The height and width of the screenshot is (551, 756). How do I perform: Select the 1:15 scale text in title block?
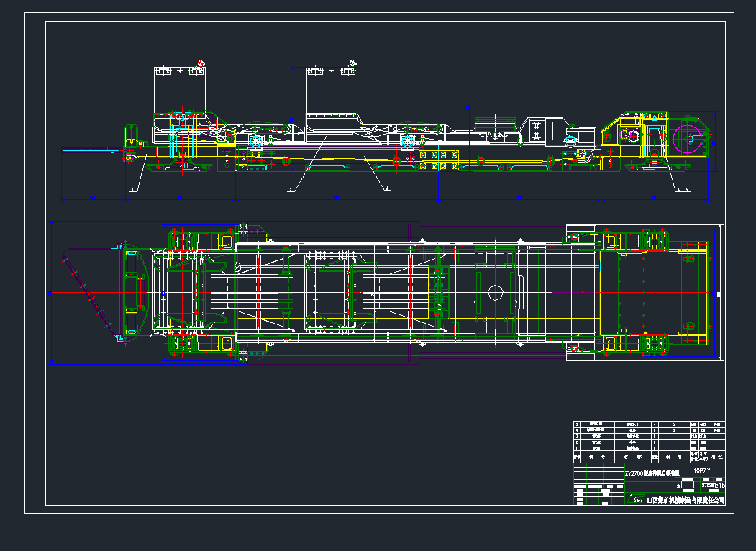point(718,486)
